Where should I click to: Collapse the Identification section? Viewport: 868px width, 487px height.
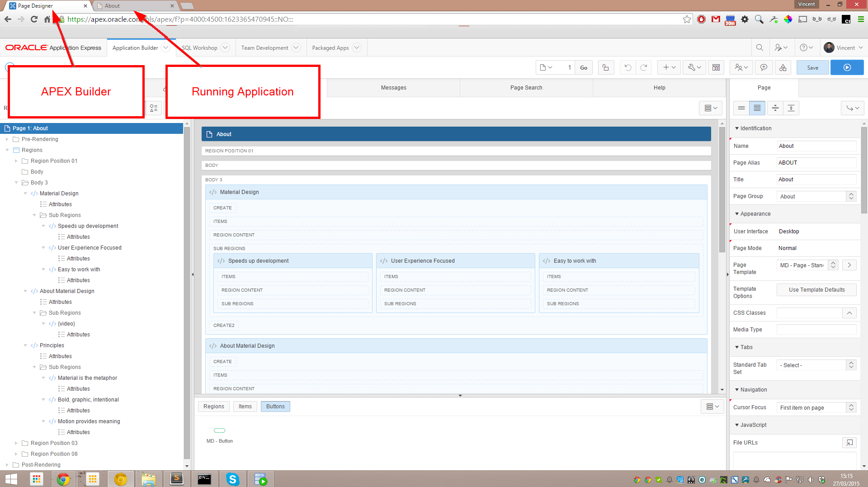coord(737,128)
